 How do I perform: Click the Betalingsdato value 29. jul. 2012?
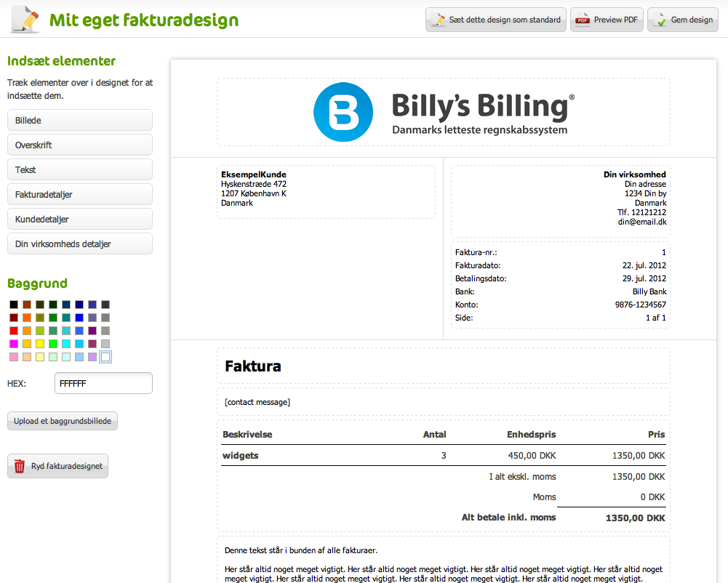coord(644,278)
